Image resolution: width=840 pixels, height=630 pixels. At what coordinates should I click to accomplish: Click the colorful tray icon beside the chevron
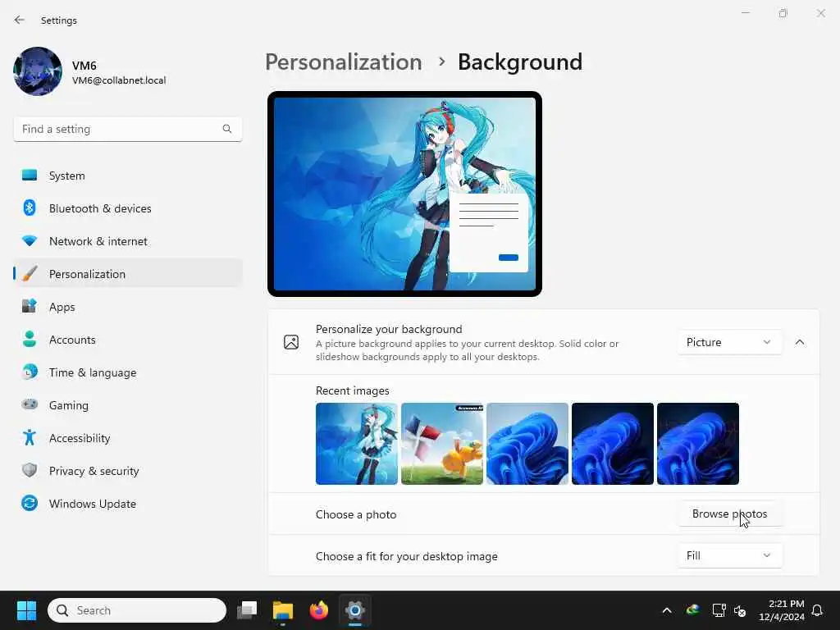pyautogui.click(x=693, y=610)
